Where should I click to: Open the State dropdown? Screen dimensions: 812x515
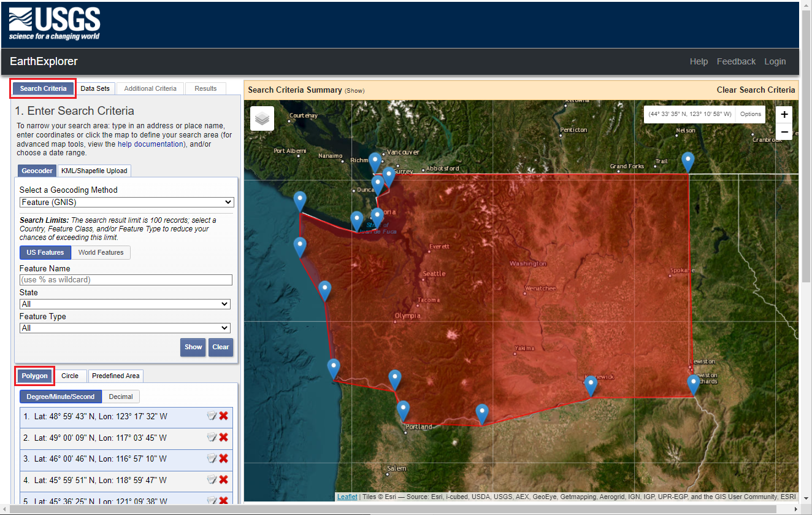124,304
